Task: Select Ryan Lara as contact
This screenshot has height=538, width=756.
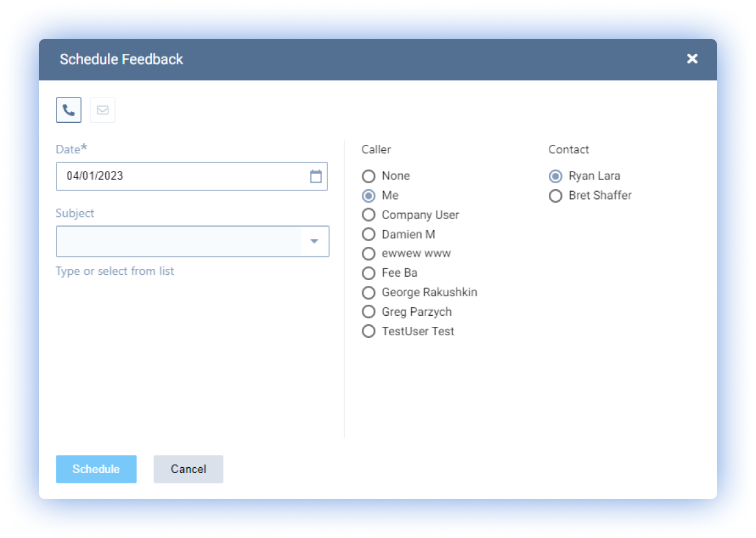Action: click(555, 176)
